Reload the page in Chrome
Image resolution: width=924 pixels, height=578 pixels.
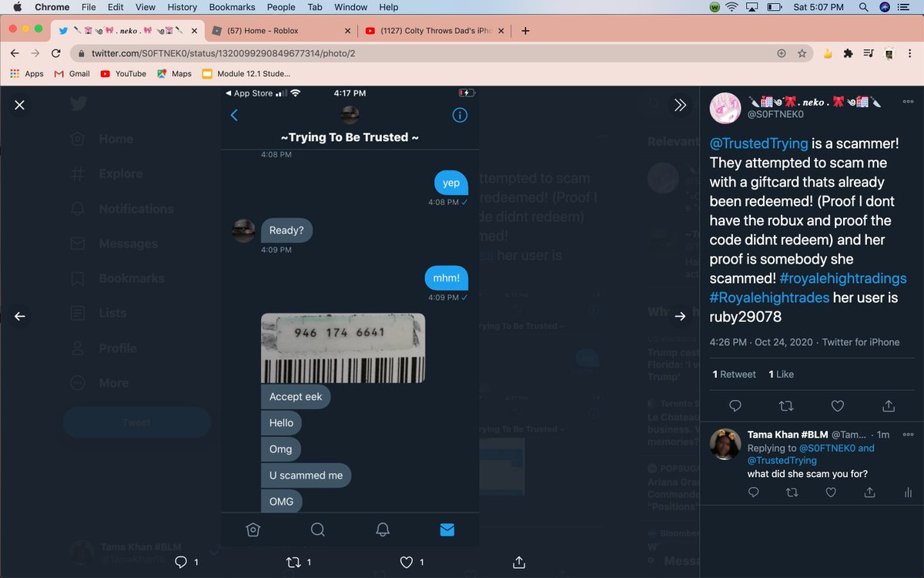tap(55, 53)
